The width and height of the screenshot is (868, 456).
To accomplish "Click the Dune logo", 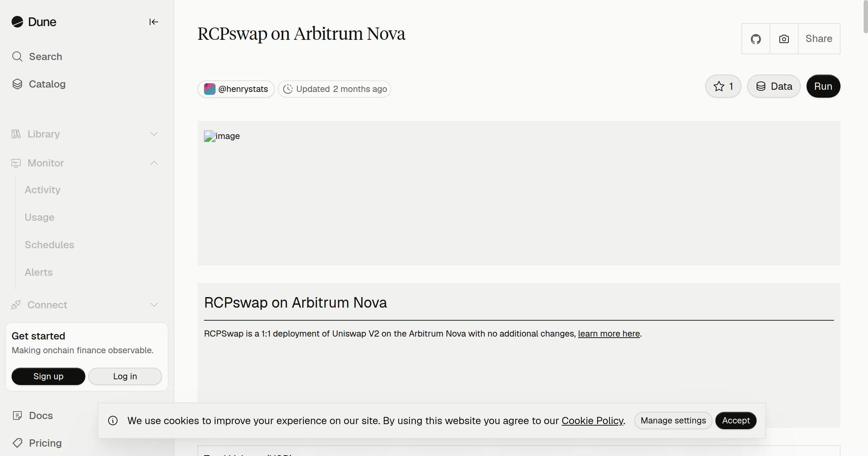I will (34, 22).
